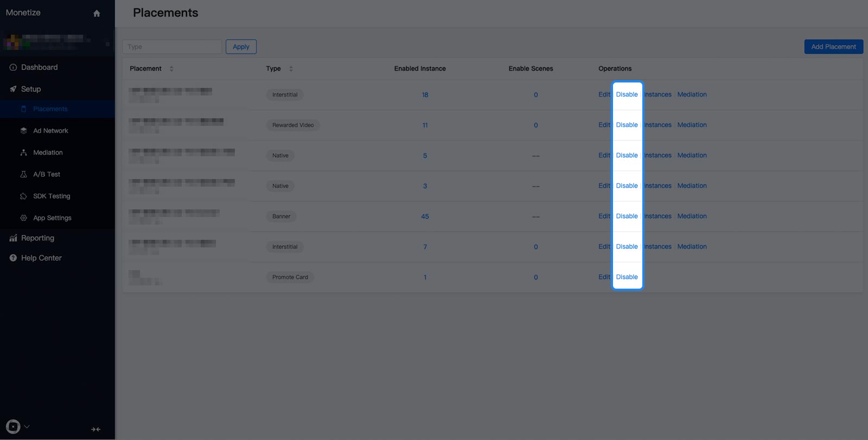This screenshot has height=440, width=868.
Task: Click the circular account avatar icon
Action: coord(13,426)
